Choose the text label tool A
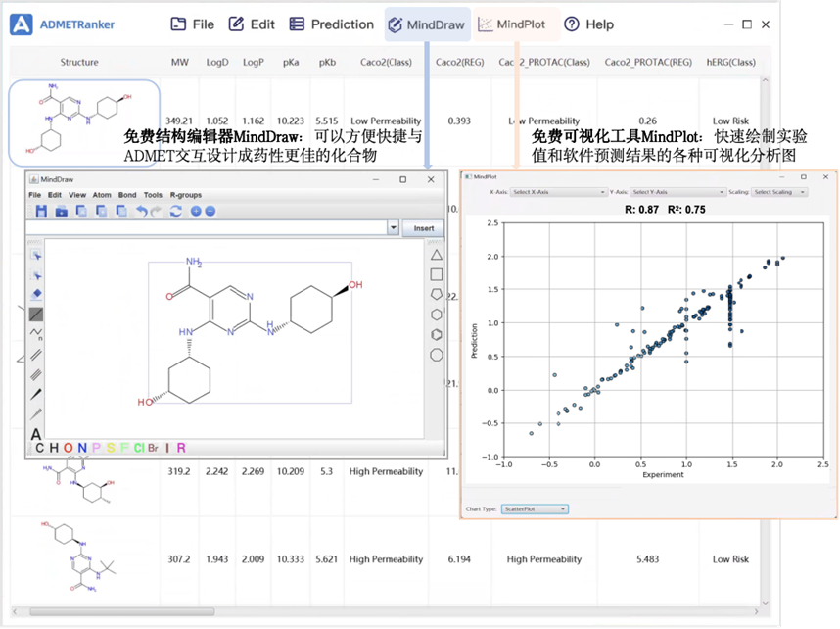The image size is (840, 629). pos(36,434)
